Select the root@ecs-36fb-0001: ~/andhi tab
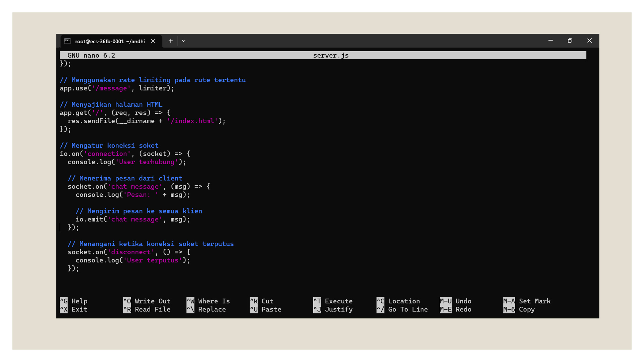 click(x=111, y=41)
